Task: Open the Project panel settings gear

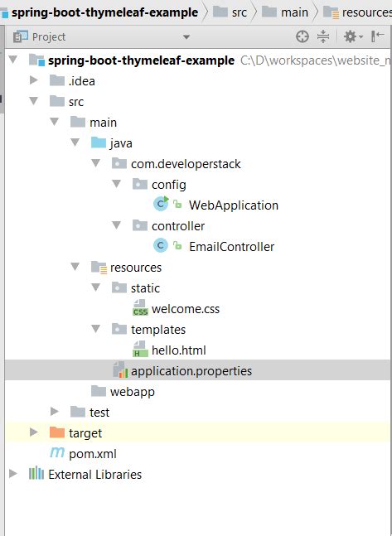Action: (353, 36)
